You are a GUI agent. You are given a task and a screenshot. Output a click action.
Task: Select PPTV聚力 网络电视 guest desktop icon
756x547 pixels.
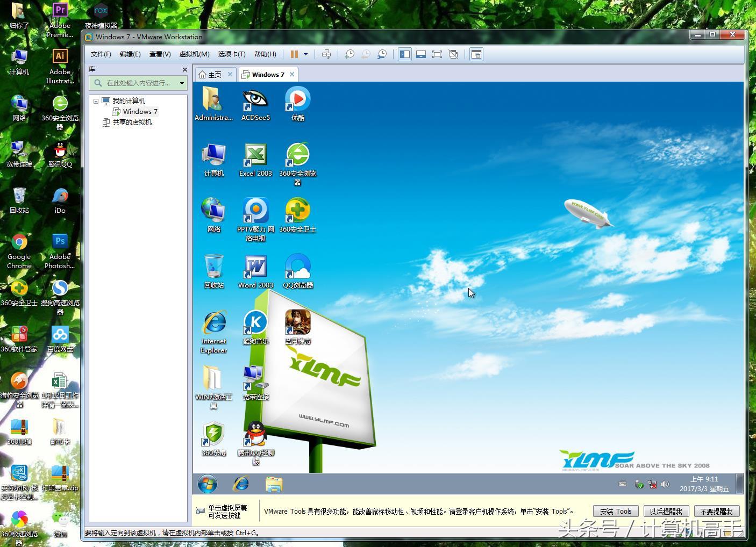pos(255,220)
